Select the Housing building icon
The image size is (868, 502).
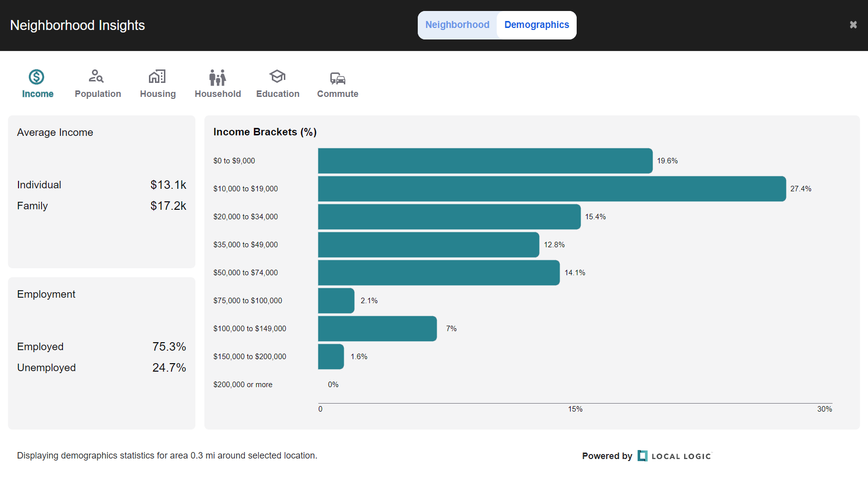point(157,76)
